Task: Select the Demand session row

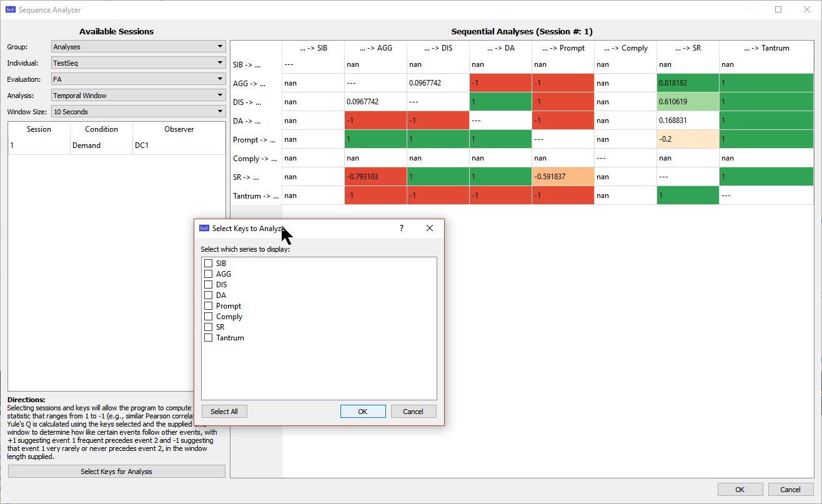Action: pos(101,146)
